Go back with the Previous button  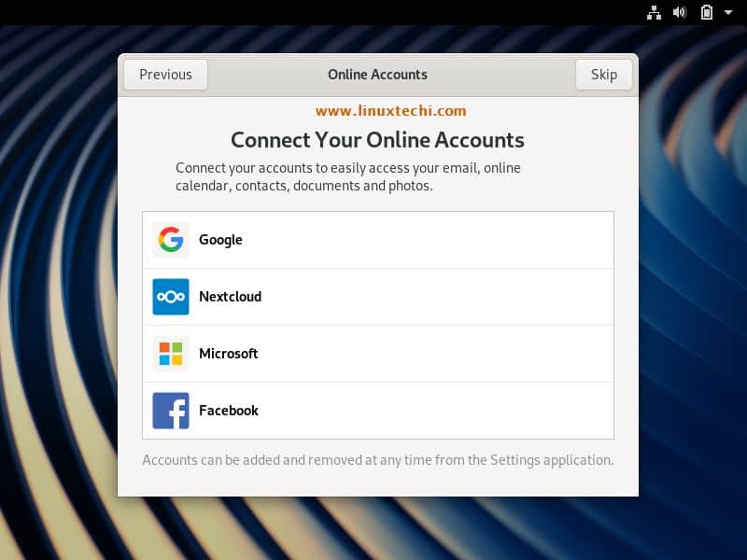point(166,75)
